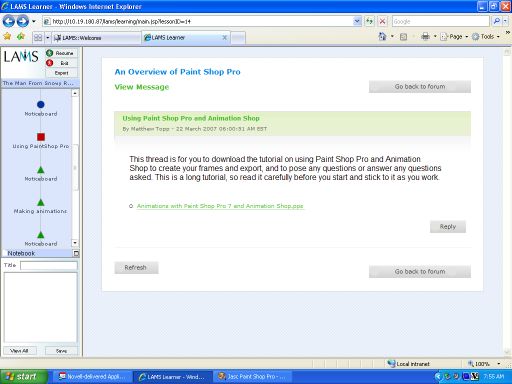Open the Animations with Paint Shop Pro file link
Screen dimensions: 512x384
(x=220, y=206)
